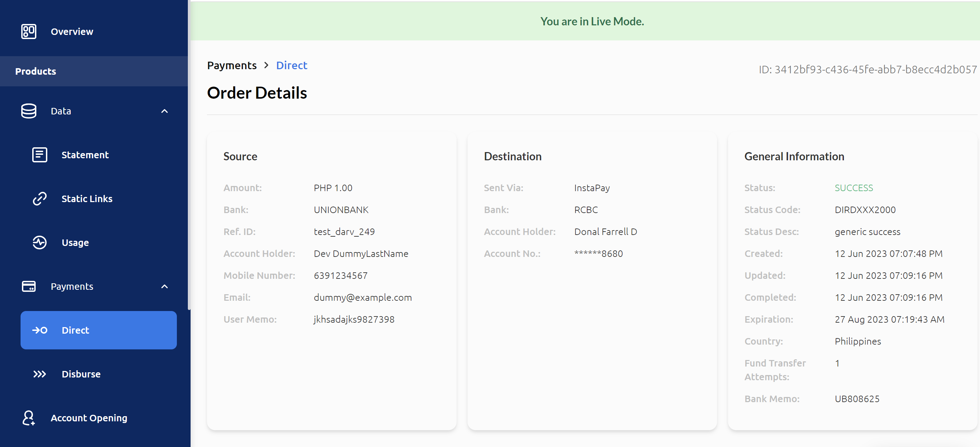Click the Statement document icon
This screenshot has height=447, width=980.
coord(39,155)
